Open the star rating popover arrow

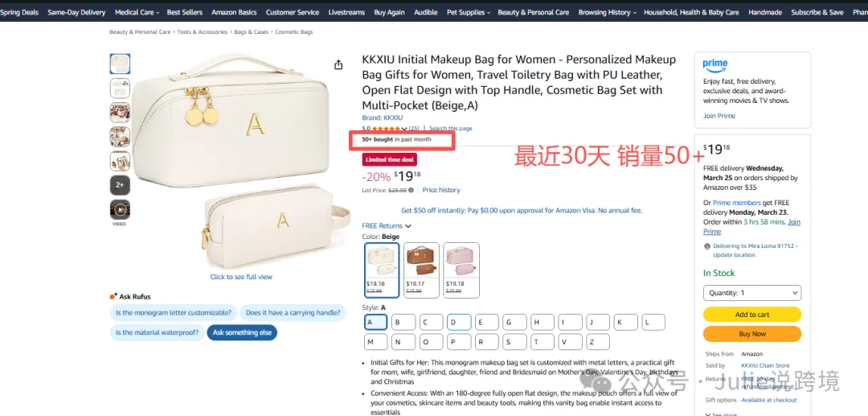tap(404, 129)
